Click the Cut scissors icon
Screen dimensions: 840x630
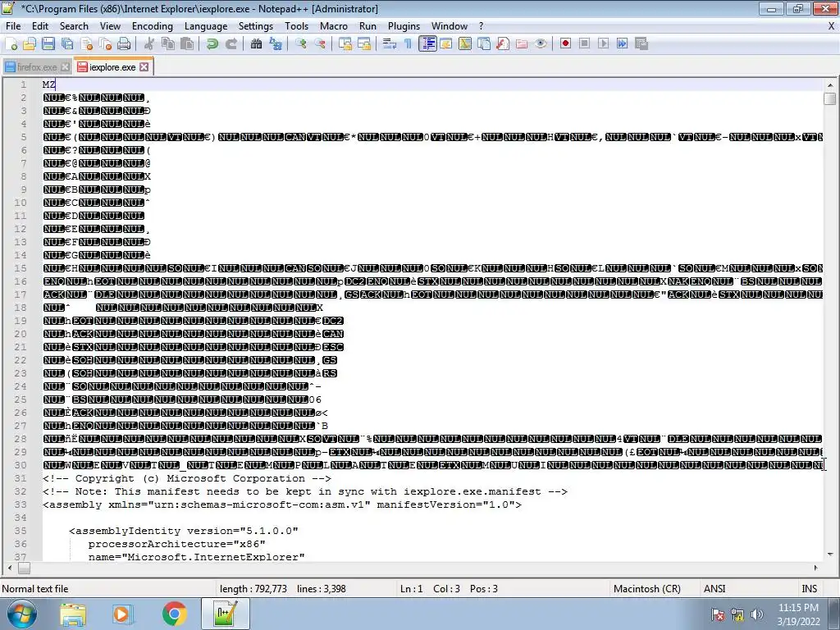click(x=149, y=44)
